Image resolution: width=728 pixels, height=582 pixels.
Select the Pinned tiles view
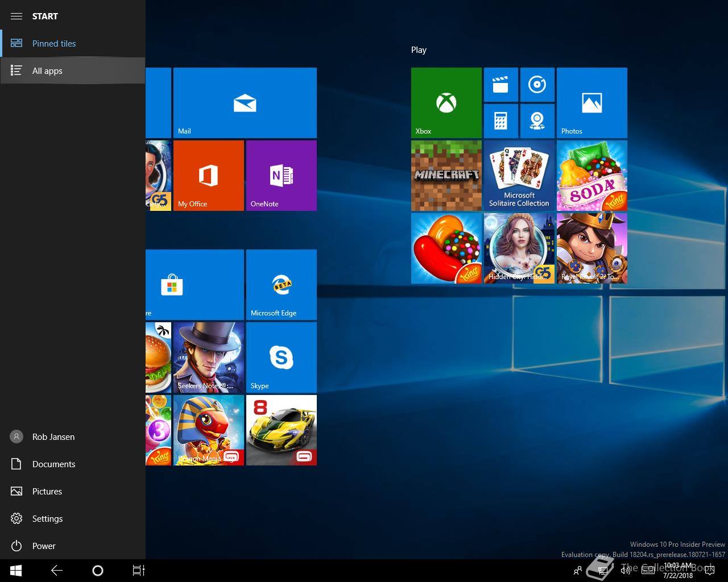[53, 44]
